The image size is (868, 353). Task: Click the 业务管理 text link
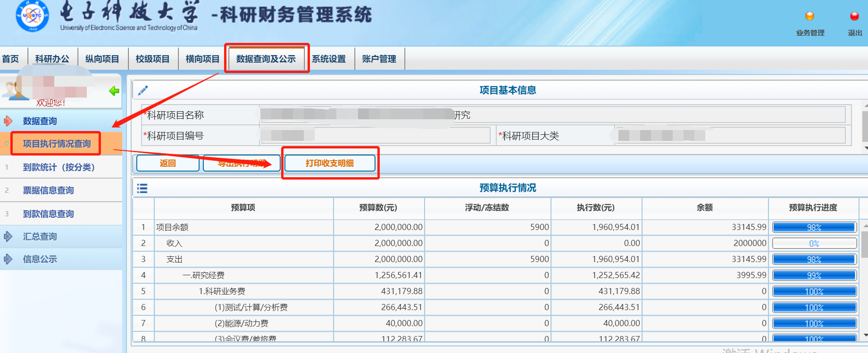(810, 33)
